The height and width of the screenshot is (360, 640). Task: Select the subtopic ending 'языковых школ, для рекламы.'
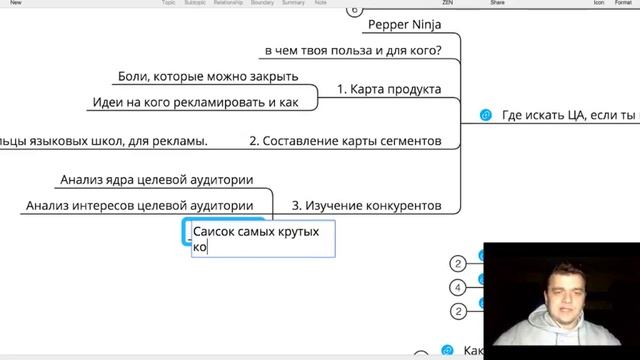[x=104, y=141]
